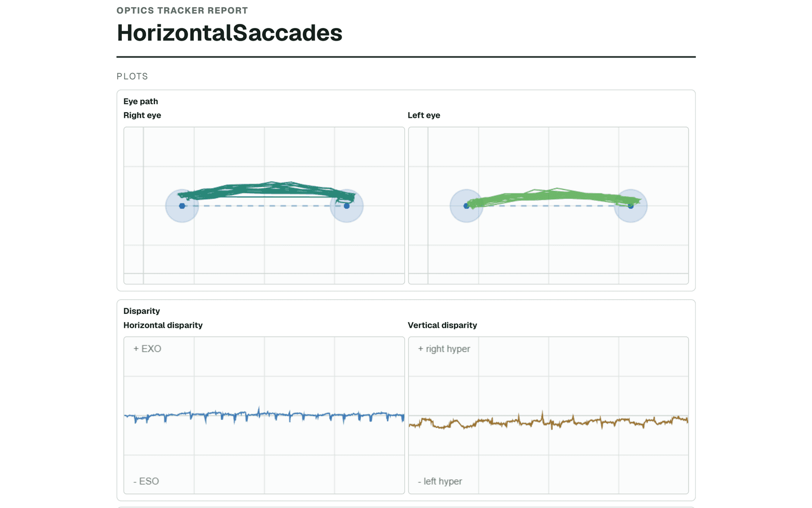The image size is (812, 508).
Task: Click the + right hyper axis label
Action: 444,349
